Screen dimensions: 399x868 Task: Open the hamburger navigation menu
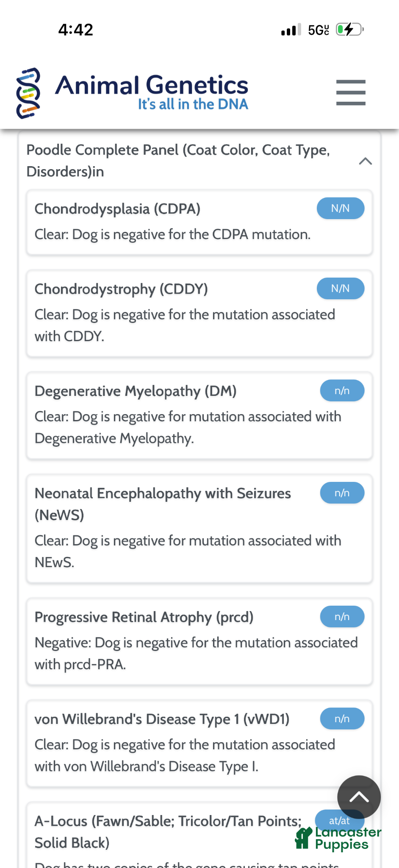click(351, 92)
